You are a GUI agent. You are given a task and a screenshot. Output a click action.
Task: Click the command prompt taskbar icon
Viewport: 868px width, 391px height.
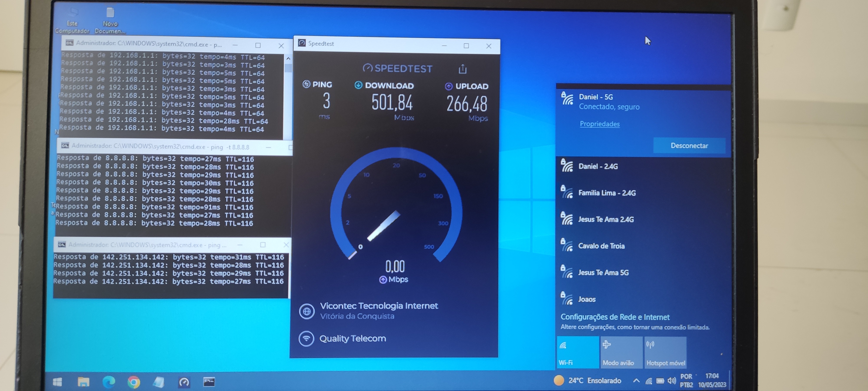pyautogui.click(x=209, y=382)
